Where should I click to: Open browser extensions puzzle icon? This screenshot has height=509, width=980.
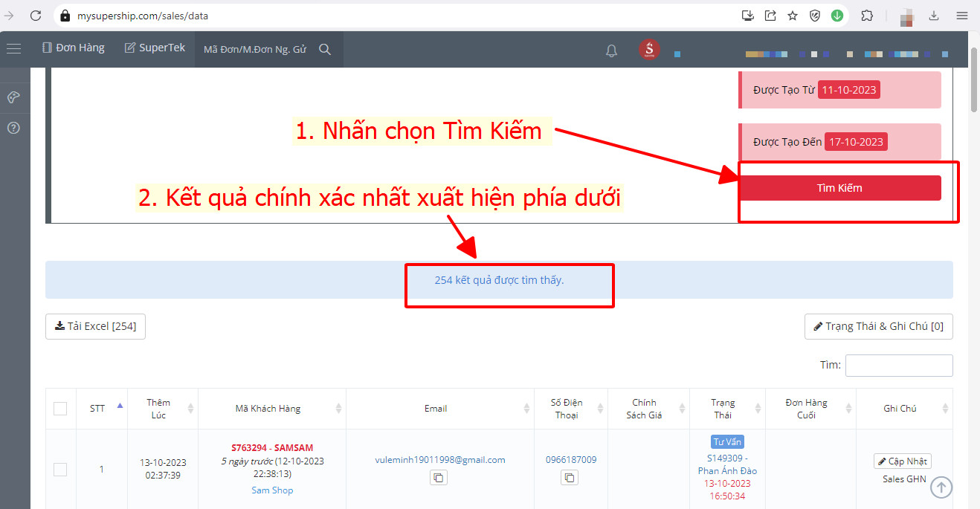[x=867, y=15]
